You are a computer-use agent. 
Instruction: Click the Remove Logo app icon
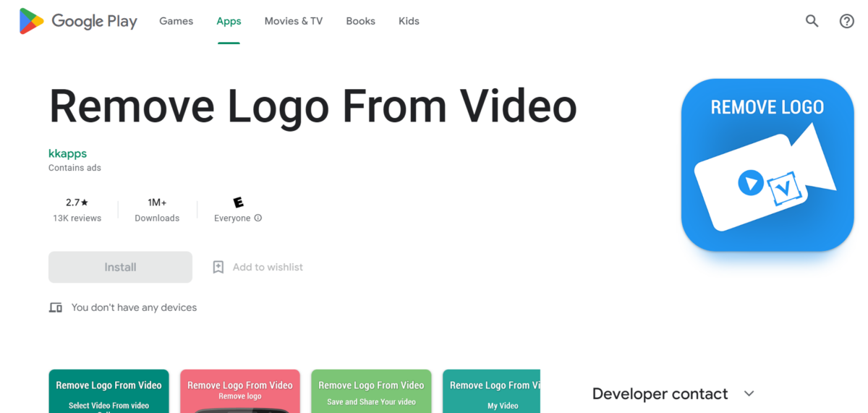coord(767,165)
